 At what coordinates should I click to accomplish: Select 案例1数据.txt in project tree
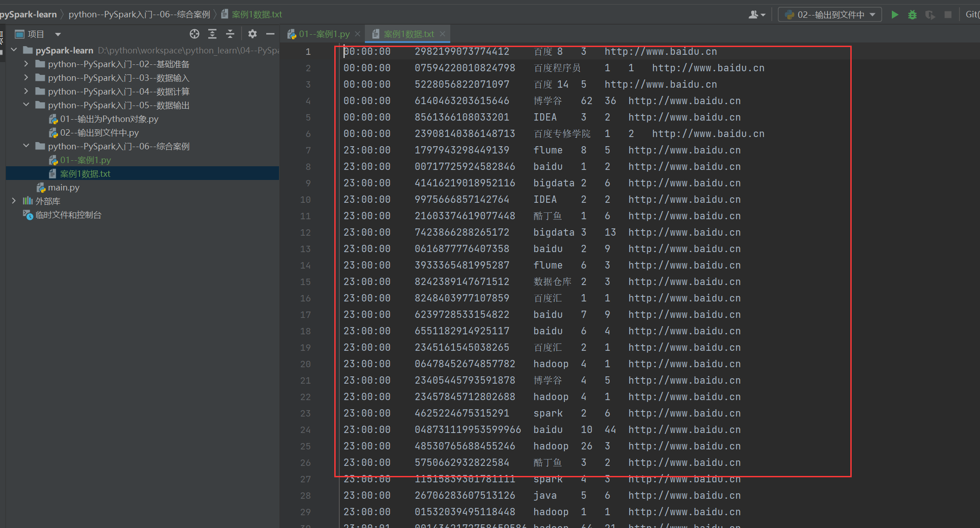(x=85, y=174)
